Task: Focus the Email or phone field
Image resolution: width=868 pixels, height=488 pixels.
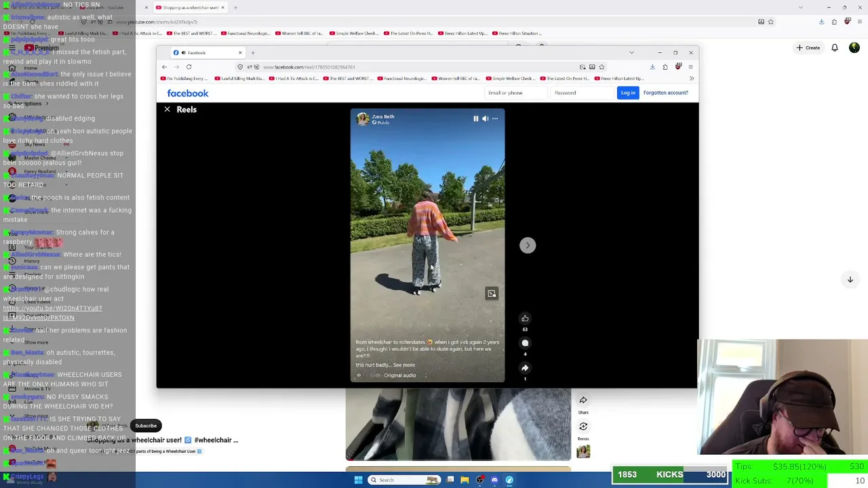Action: 515,93
